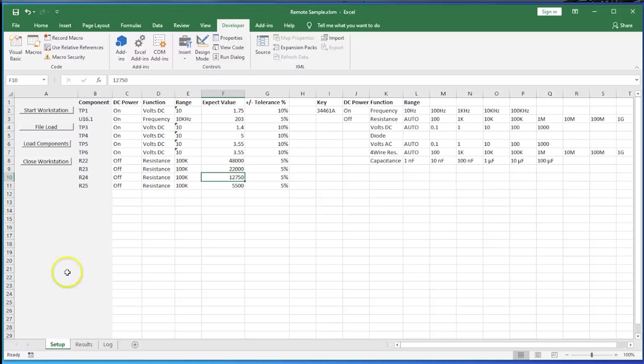Switch to Page Layout view
This screenshot has height=364, width=644.
(x=537, y=355)
